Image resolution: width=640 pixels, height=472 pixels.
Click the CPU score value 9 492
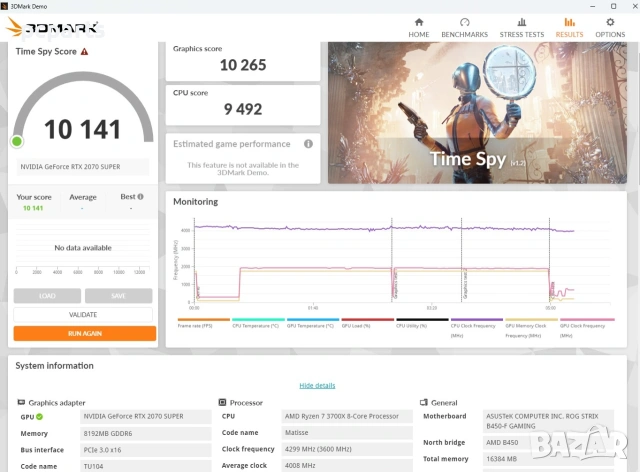243,109
